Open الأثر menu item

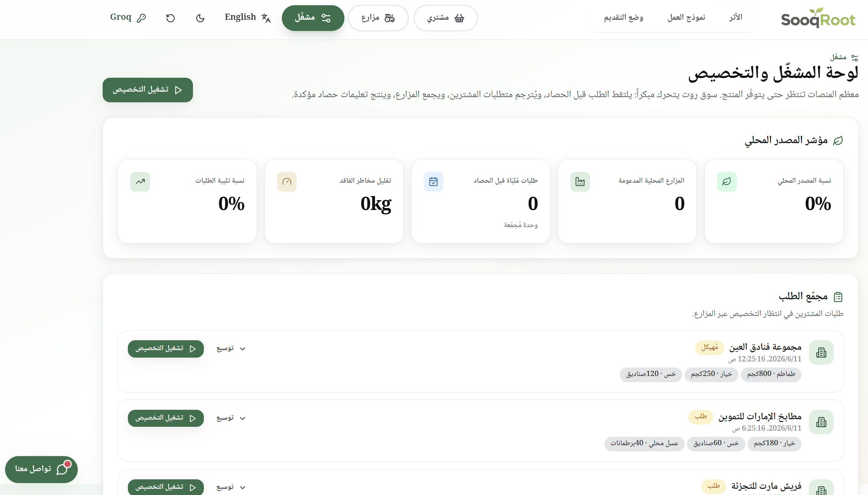pyautogui.click(x=736, y=17)
